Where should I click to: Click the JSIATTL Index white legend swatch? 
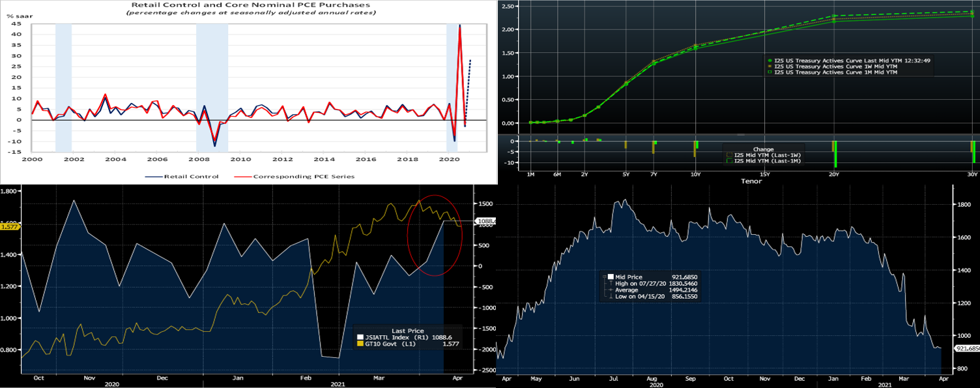pyautogui.click(x=360, y=336)
